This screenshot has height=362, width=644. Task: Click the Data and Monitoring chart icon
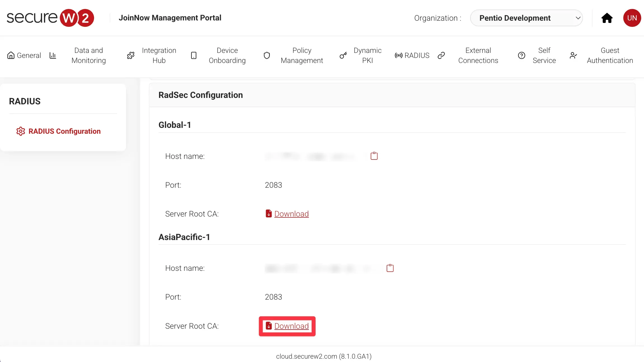(x=53, y=55)
